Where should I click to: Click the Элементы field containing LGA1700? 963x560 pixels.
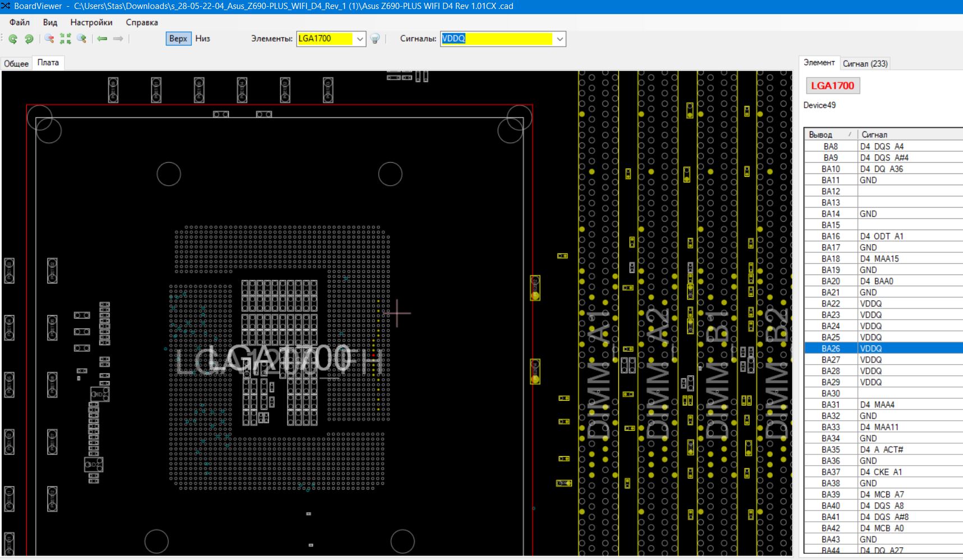pyautogui.click(x=325, y=39)
